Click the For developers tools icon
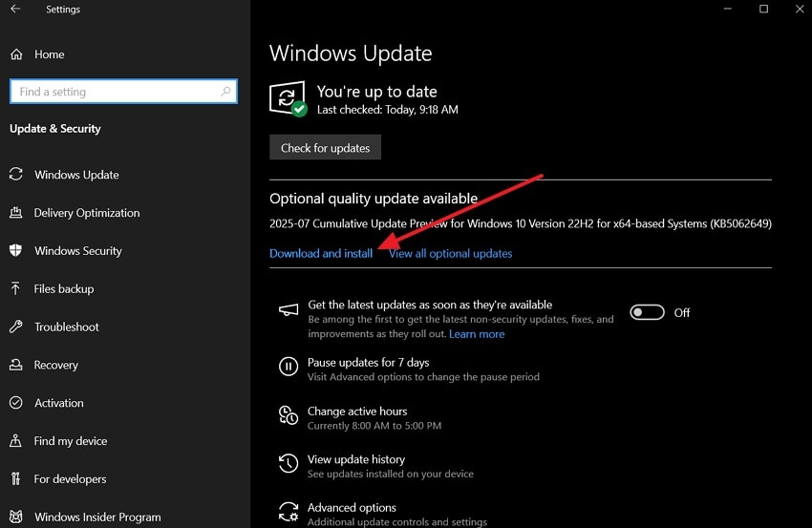This screenshot has height=528, width=812. (x=16, y=478)
